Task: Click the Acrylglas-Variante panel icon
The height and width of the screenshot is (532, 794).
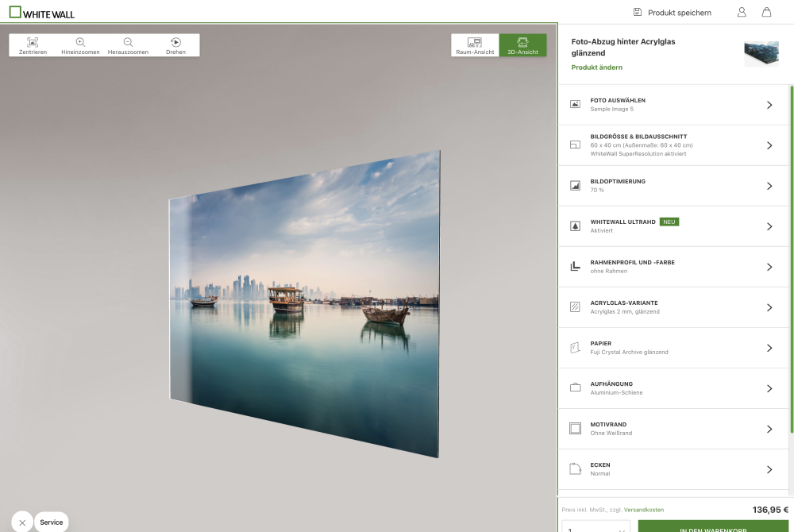Action: coord(575,306)
